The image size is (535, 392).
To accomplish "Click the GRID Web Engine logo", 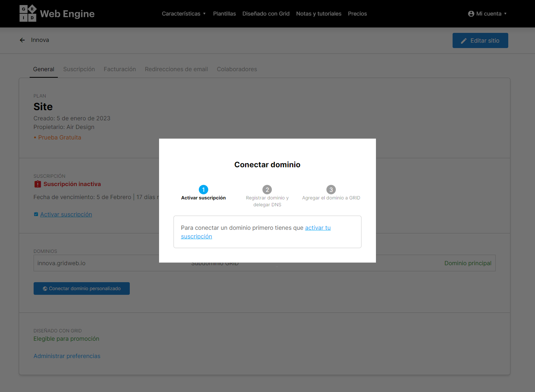I will pos(57,13).
